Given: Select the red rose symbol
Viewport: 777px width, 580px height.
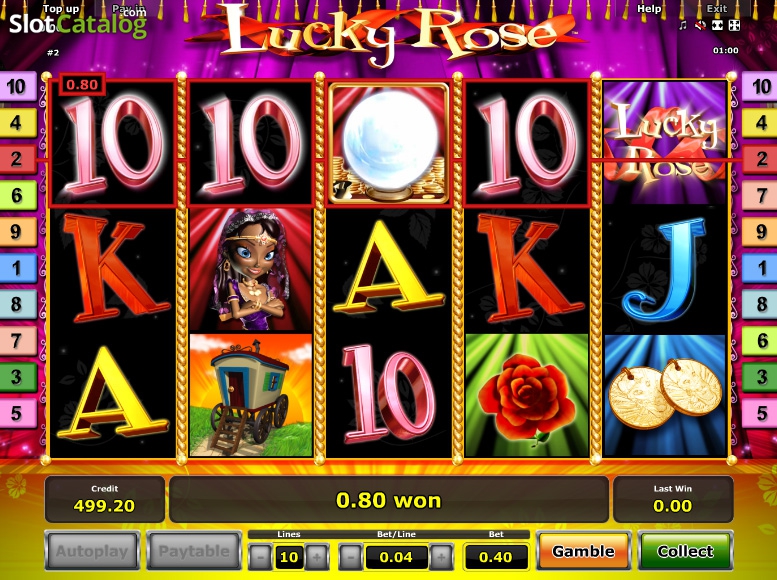Looking at the screenshot, I should (x=527, y=395).
